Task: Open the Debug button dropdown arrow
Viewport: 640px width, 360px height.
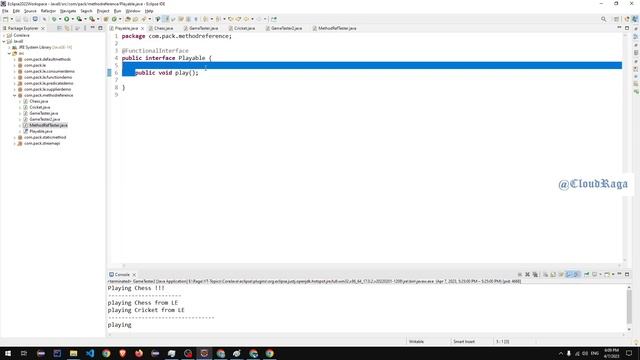Action: point(60,19)
